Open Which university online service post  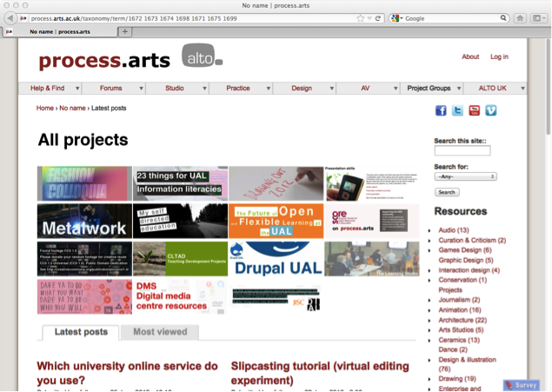(127, 373)
